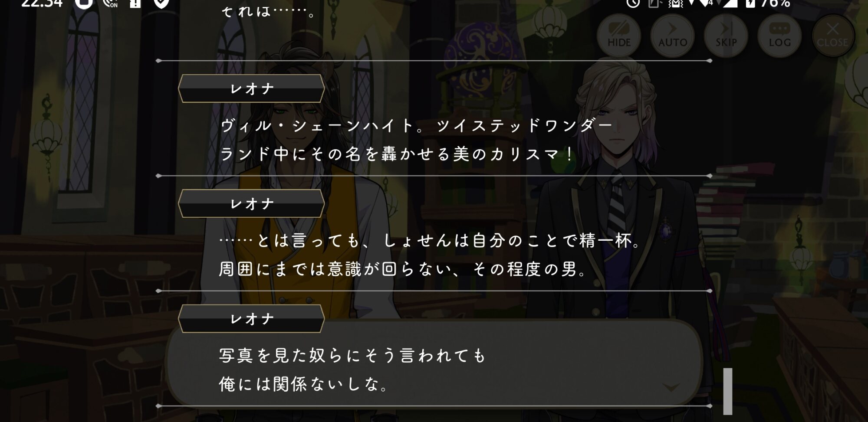
Task: Select first レオナ name label
Action: (252, 88)
